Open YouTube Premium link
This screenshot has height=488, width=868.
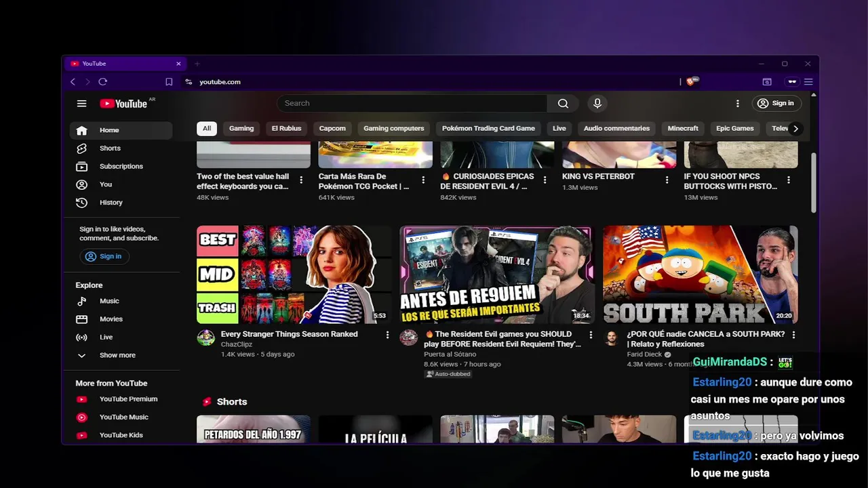[x=121, y=399]
